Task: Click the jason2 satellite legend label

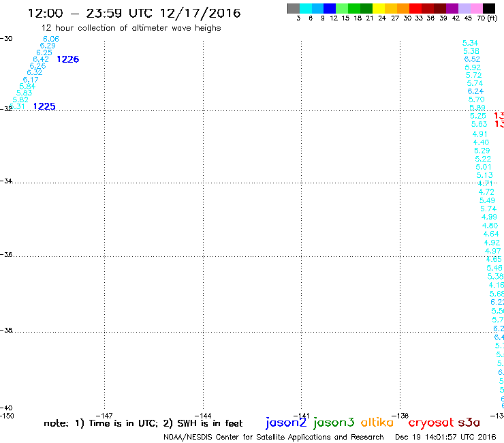Action: (286, 423)
